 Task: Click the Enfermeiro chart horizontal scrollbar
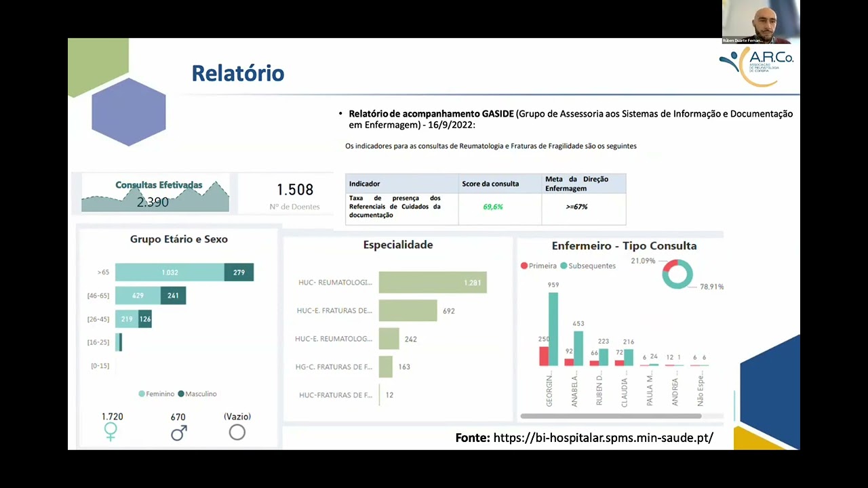[x=611, y=416]
